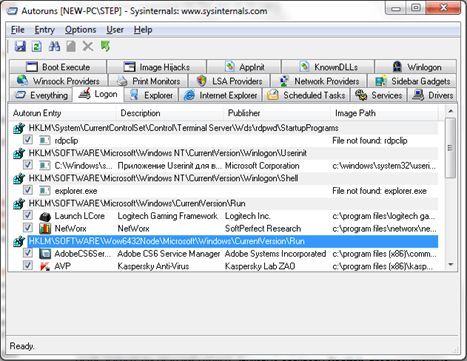
Task: Click the registry icon of the StartupPrograms key
Action: click(19, 128)
